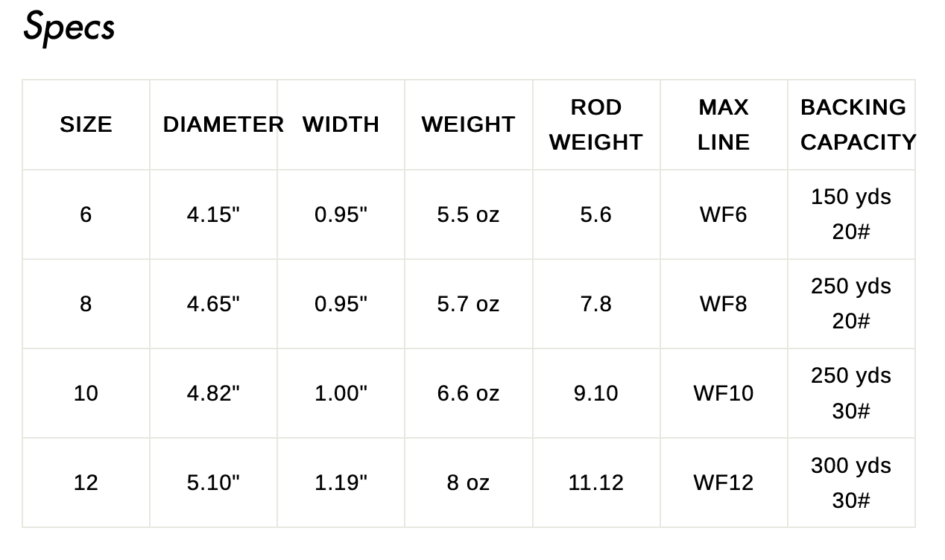Select the 8 oz weight cell
945x560 pixels.
[x=468, y=483]
